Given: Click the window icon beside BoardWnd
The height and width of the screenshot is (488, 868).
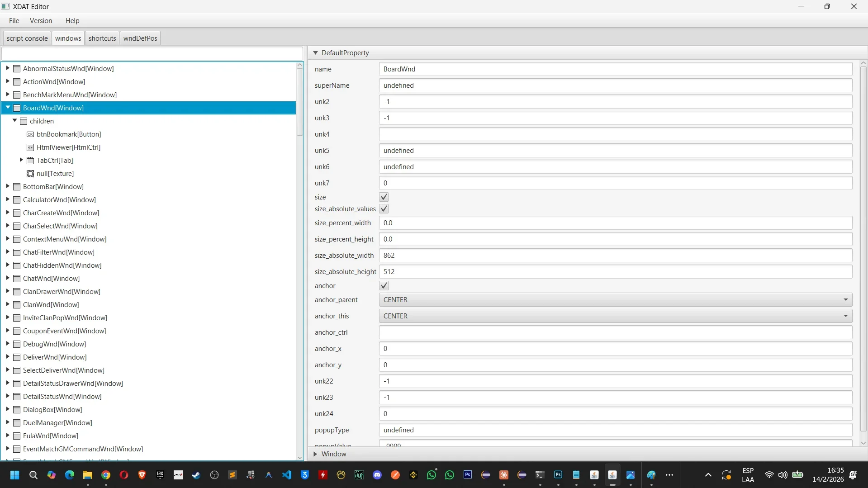Looking at the screenshot, I should tap(17, 108).
